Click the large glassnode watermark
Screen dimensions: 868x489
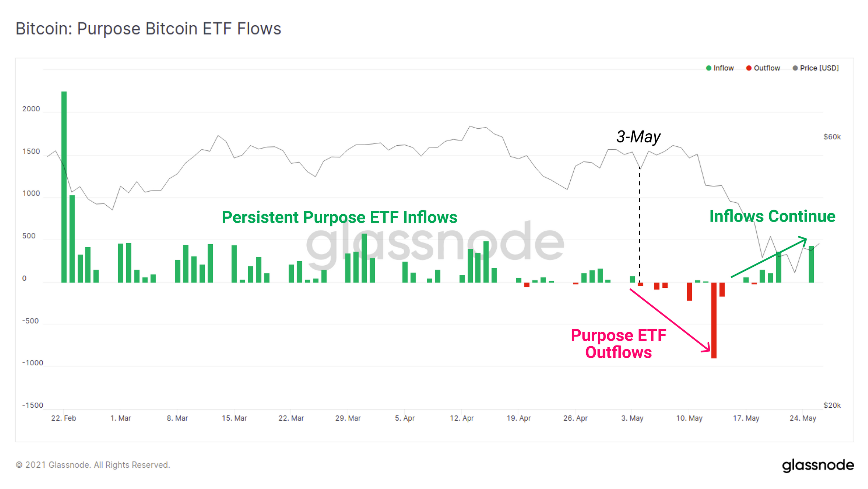coord(434,241)
